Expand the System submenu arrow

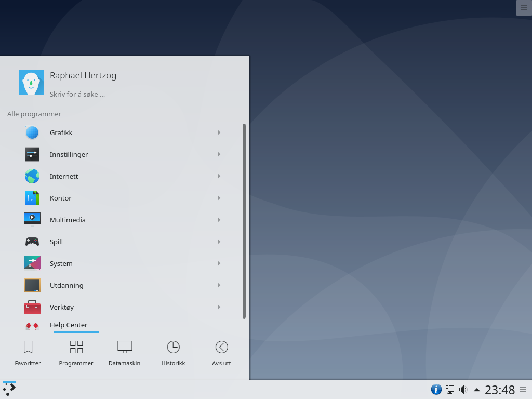pyautogui.click(x=219, y=263)
